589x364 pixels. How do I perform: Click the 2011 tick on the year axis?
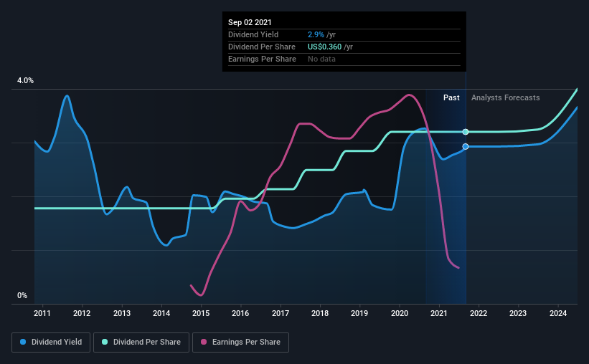[x=42, y=313]
